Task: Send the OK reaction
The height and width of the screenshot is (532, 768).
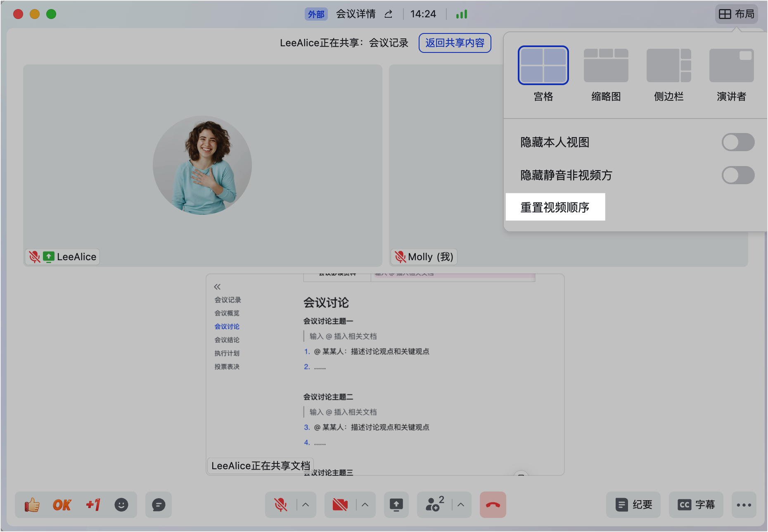Action: 62,505
